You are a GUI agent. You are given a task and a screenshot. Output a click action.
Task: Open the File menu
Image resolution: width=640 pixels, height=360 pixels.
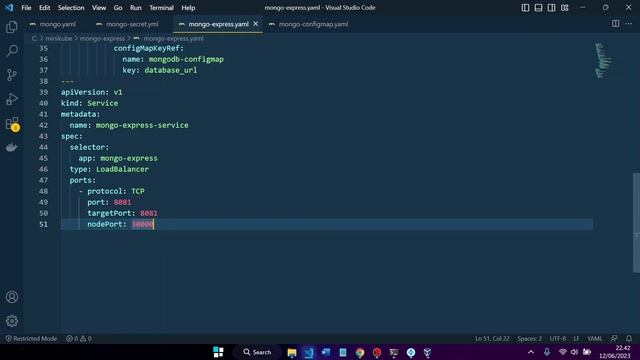(26, 7)
